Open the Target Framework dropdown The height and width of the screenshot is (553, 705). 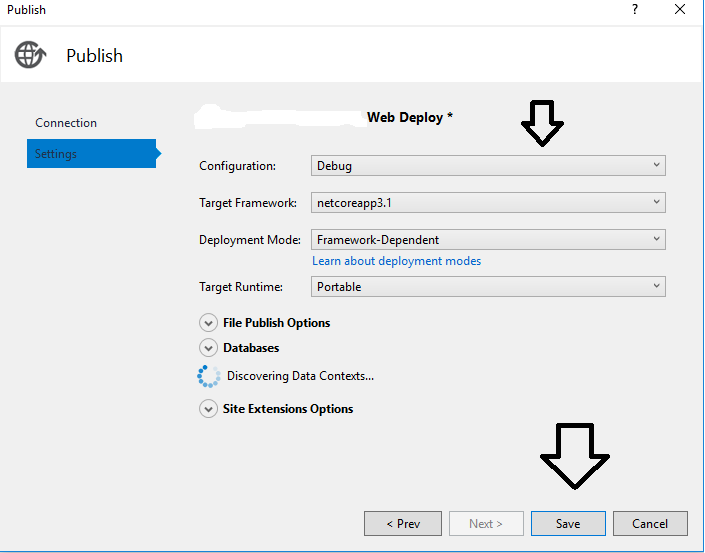click(x=488, y=202)
